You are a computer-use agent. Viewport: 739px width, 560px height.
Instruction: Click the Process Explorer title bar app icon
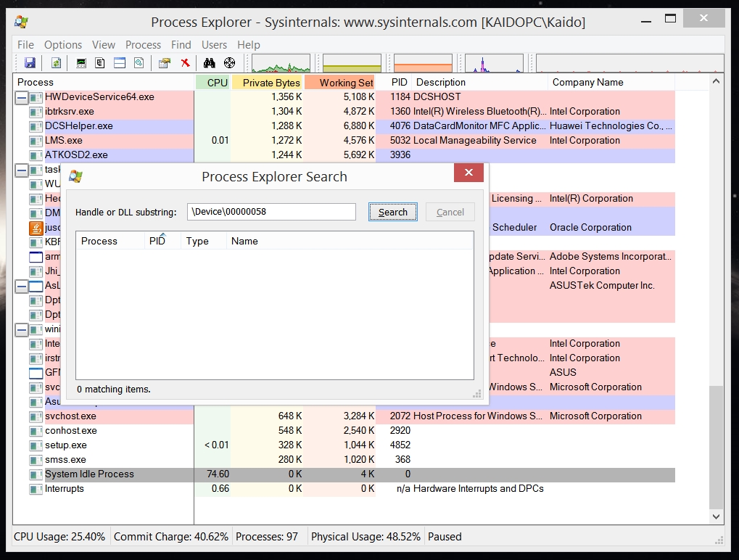click(22, 22)
